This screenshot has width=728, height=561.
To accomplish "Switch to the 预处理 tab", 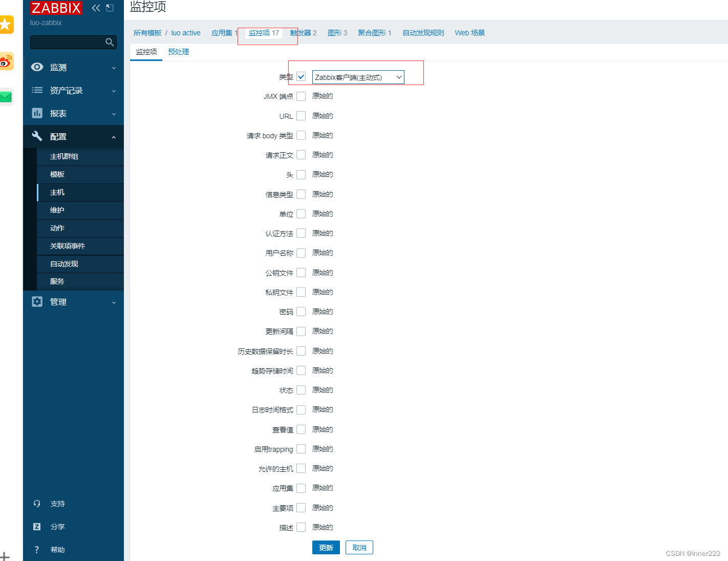I will pos(179,52).
